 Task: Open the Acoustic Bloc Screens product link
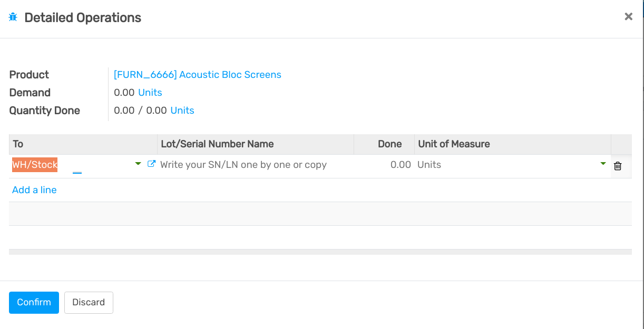pyautogui.click(x=197, y=75)
